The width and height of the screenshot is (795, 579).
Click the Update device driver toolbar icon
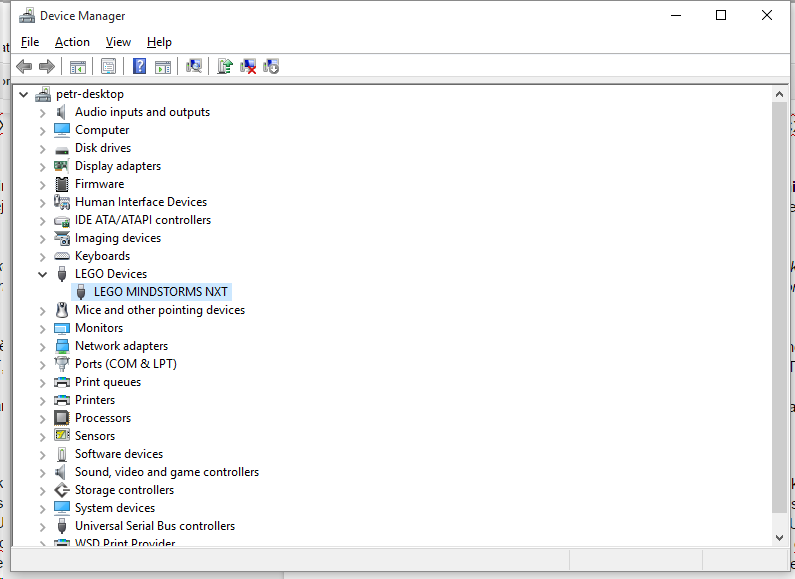pyautogui.click(x=225, y=66)
